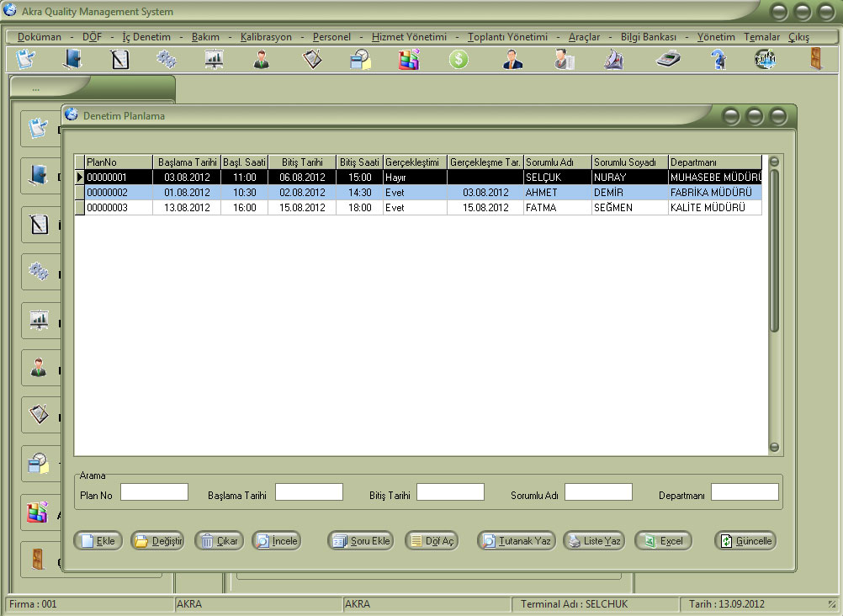Viewport: 843px width, 616px height.
Task: Open the Doküman menu
Action: [x=40, y=36]
